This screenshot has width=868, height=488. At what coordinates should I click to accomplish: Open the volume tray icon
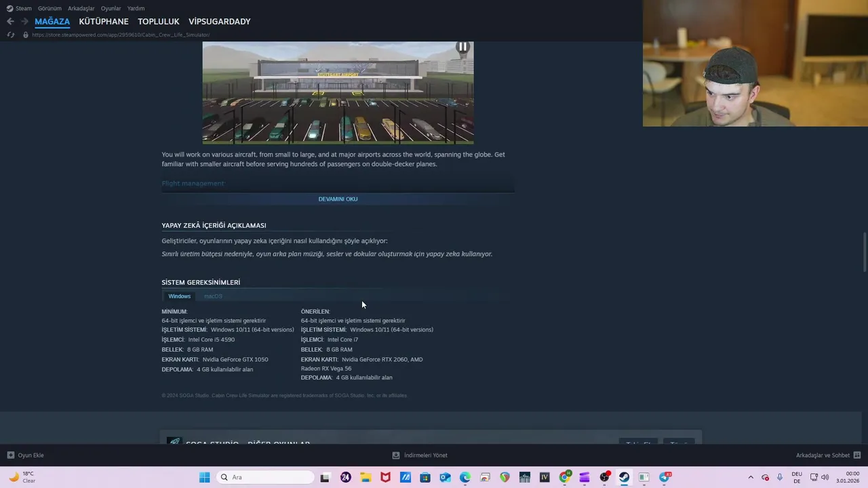tap(825, 477)
